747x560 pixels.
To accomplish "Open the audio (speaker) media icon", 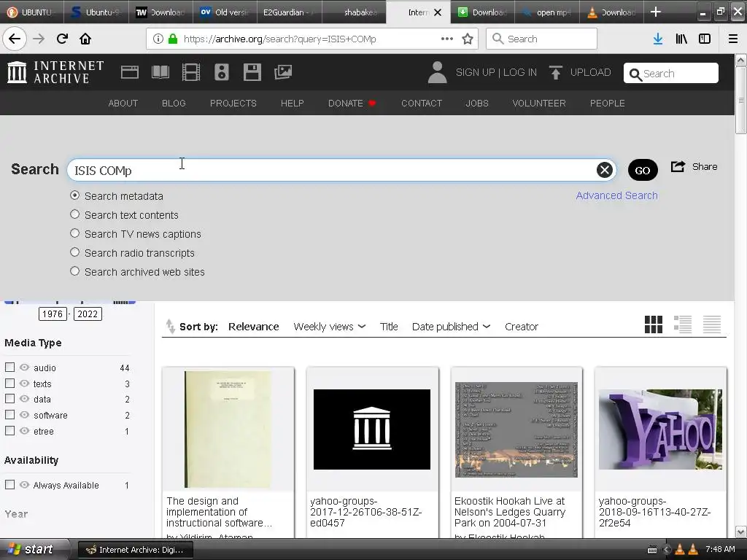I will (x=222, y=72).
